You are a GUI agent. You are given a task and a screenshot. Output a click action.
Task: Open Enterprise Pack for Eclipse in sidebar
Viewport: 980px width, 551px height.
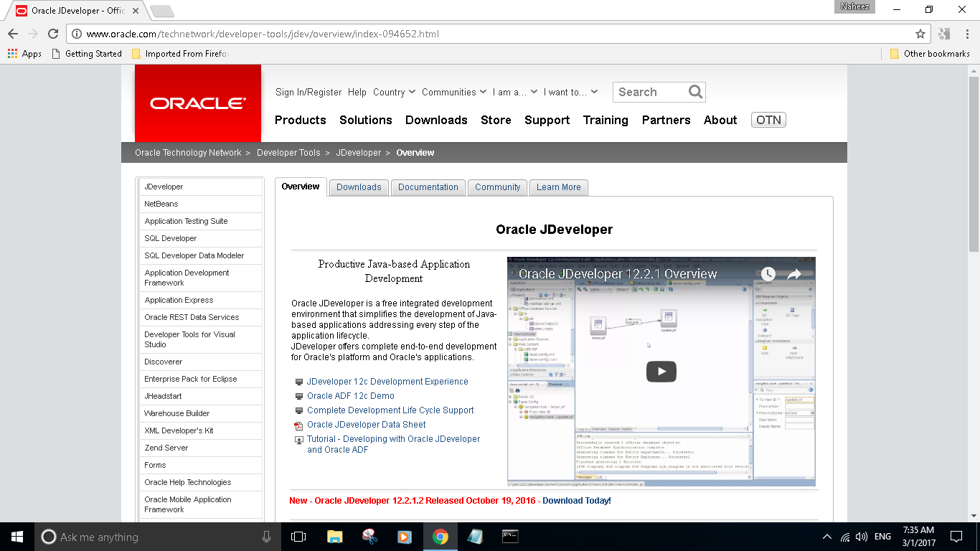point(191,379)
